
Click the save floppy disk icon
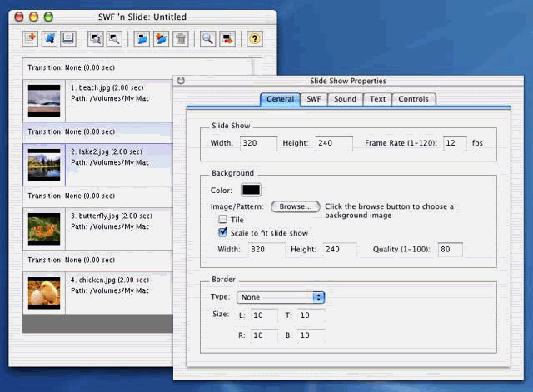[x=68, y=39]
